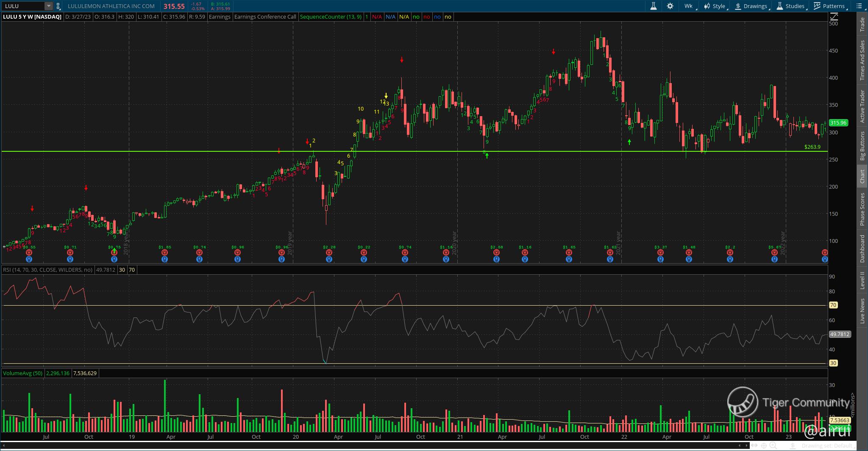This screenshot has height=451, width=868.
Task: Open the Studies menu
Action: point(790,6)
